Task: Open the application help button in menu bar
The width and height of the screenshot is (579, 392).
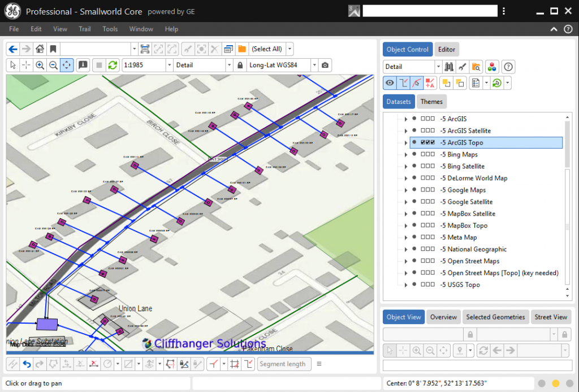Action: pos(568,29)
